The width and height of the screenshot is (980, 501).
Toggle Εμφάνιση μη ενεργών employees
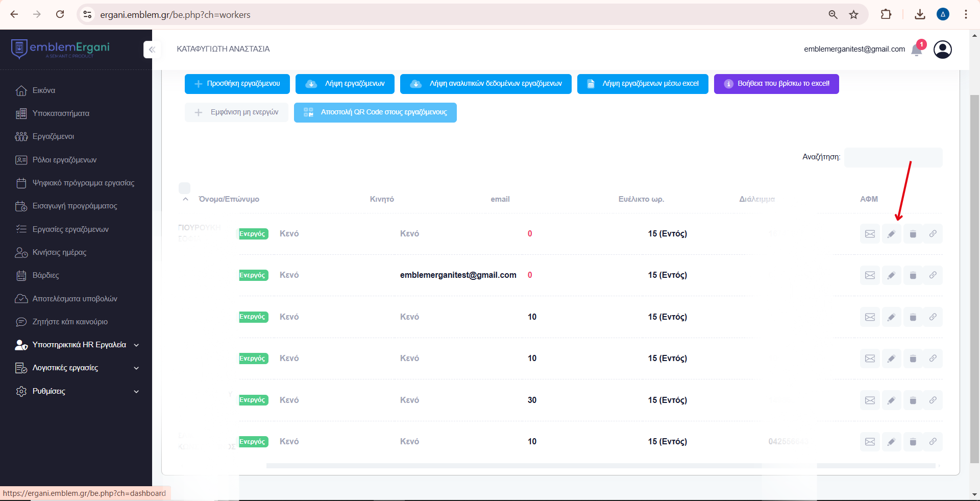click(x=236, y=112)
